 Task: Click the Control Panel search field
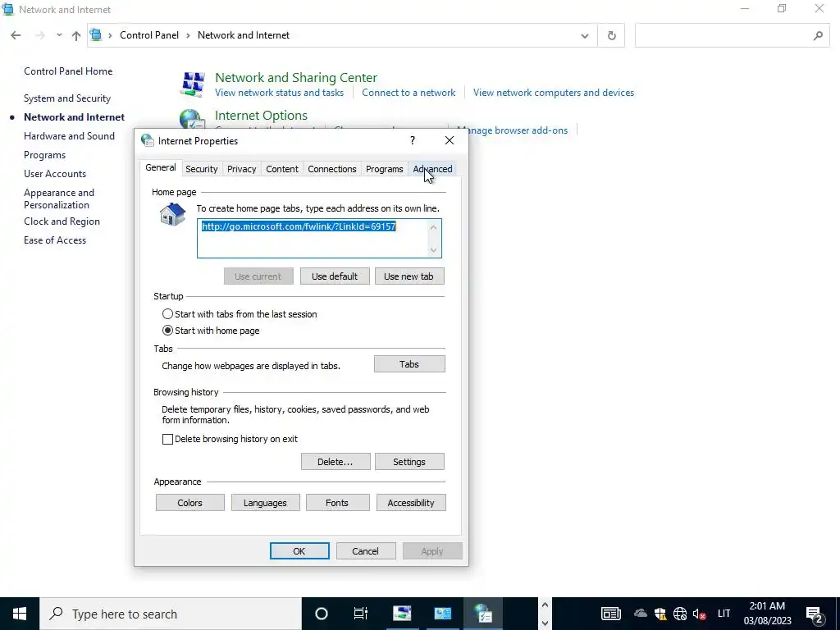point(733,35)
